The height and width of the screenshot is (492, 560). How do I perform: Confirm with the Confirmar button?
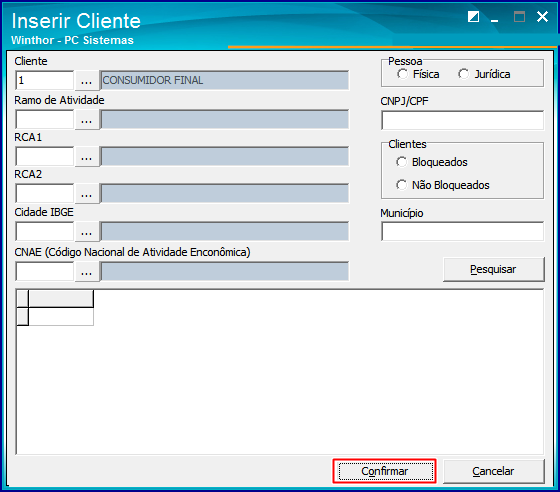(x=384, y=471)
